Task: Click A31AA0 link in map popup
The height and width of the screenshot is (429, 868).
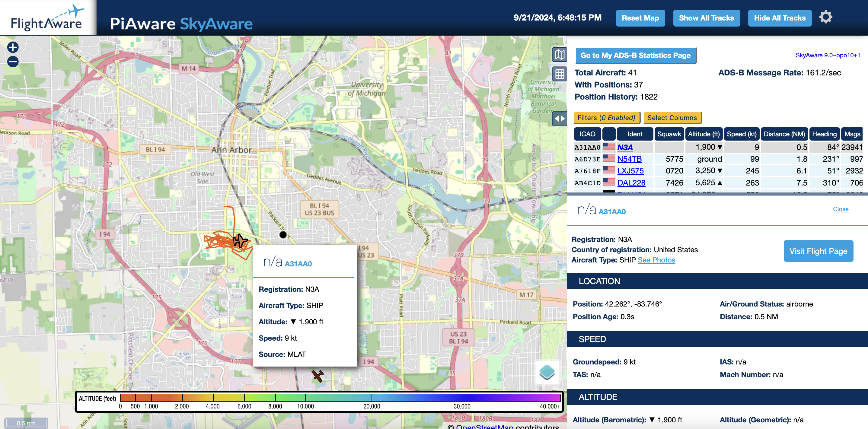Action: point(298,264)
